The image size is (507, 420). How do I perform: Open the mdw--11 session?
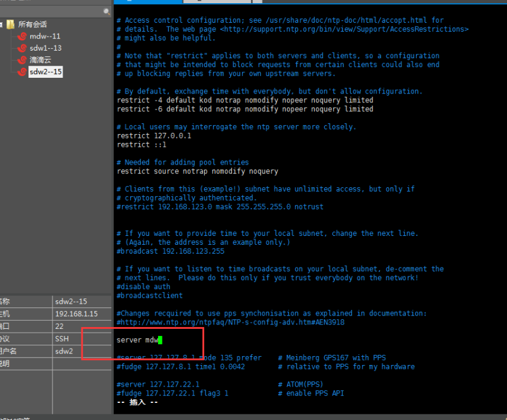click(45, 36)
